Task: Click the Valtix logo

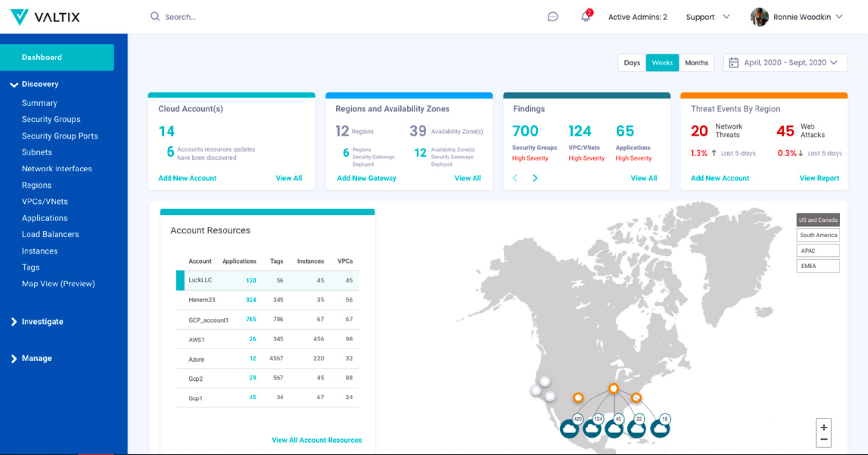Action: pos(45,17)
